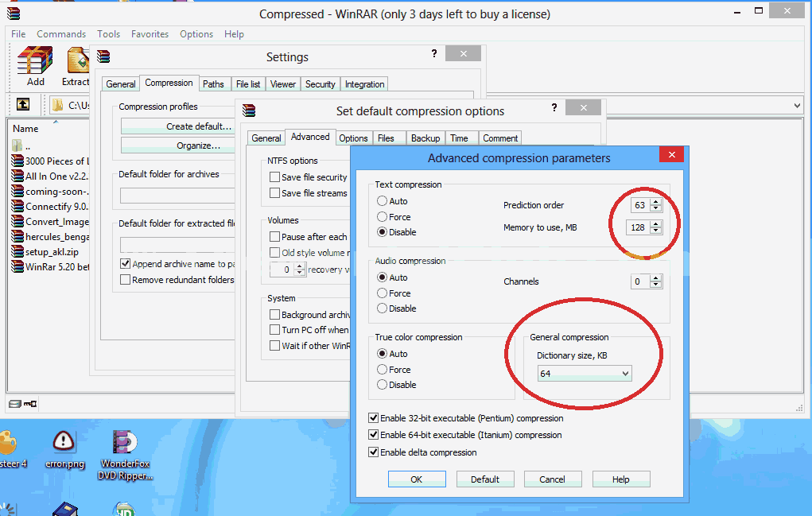This screenshot has height=516, width=812.
Task: Select Disable for Text compression
Action: point(383,232)
